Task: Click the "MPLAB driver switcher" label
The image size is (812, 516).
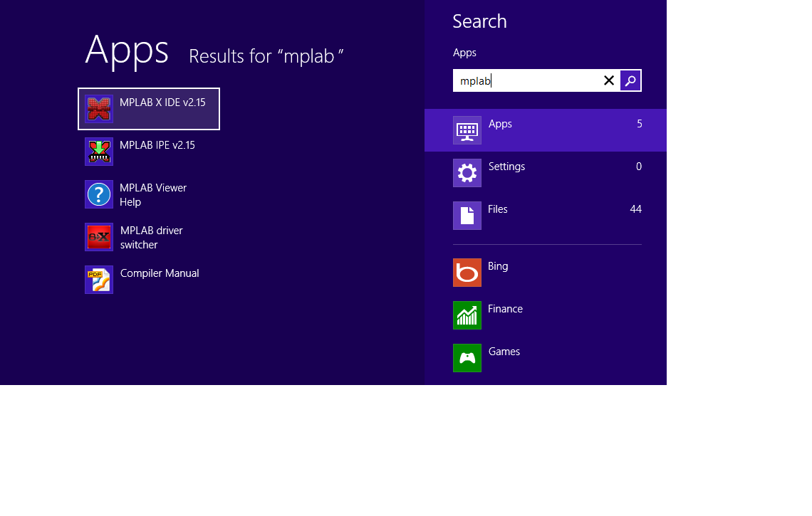Action: click(x=151, y=238)
